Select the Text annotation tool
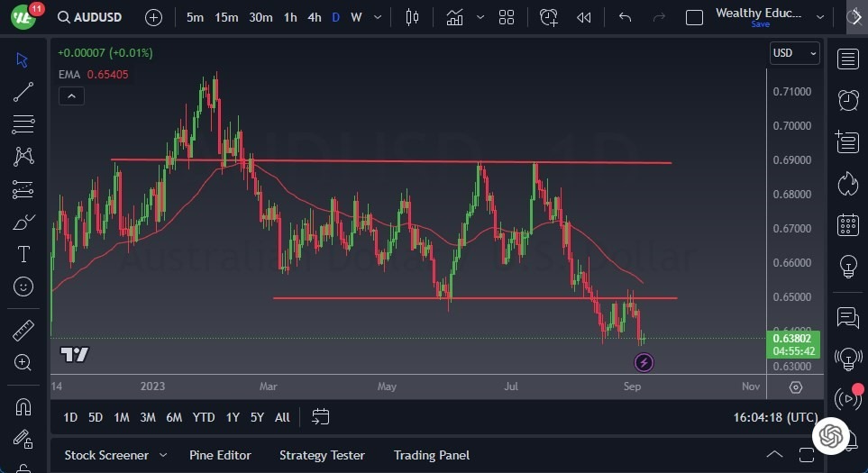The height and width of the screenshot is (473, 868). 23,254
